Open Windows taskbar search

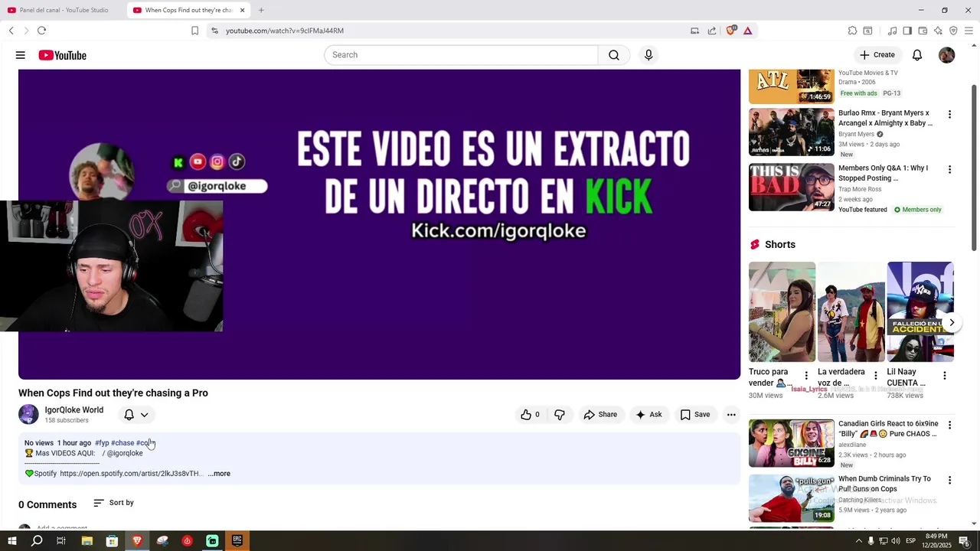37,541
